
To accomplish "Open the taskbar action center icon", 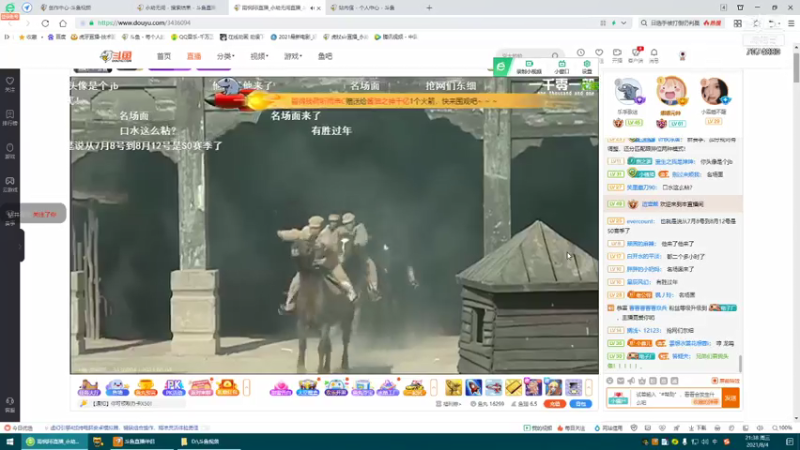I will click(789, 441).
